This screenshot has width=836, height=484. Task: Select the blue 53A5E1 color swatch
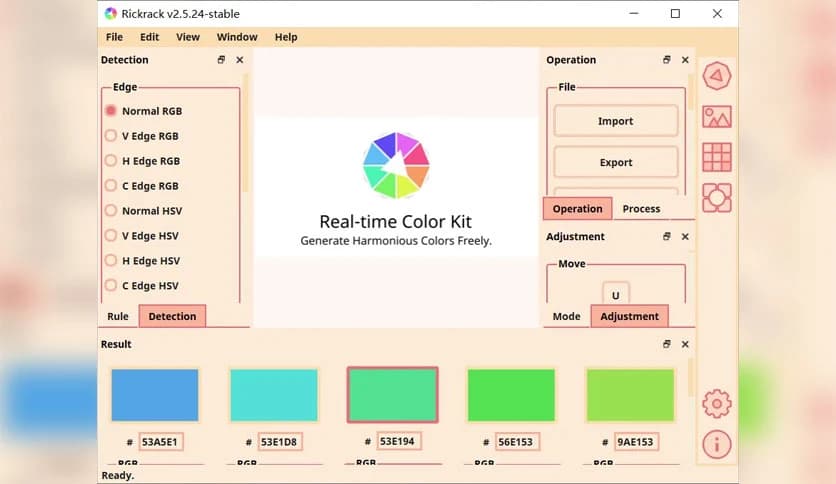coord(155,394)
